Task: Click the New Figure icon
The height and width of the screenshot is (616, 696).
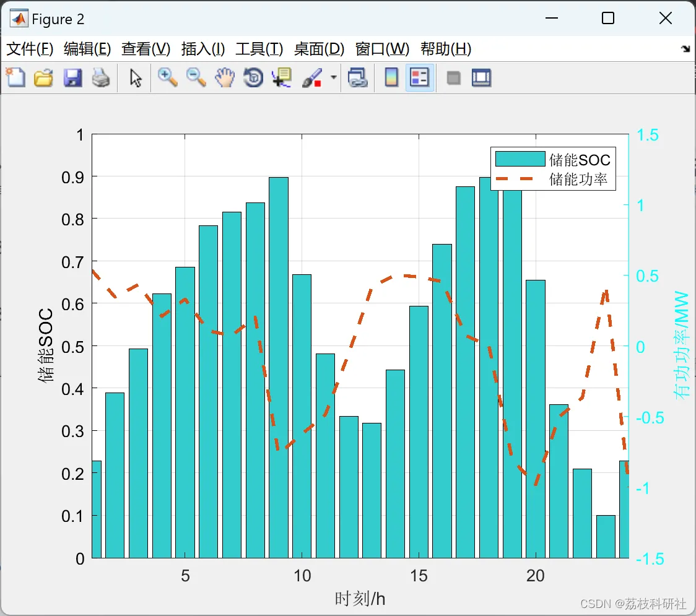Action: coord(16,77)
